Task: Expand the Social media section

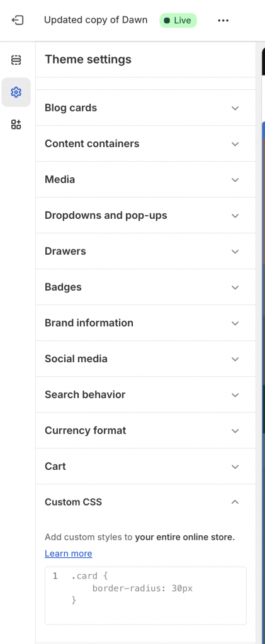Action: pos(145,358)
